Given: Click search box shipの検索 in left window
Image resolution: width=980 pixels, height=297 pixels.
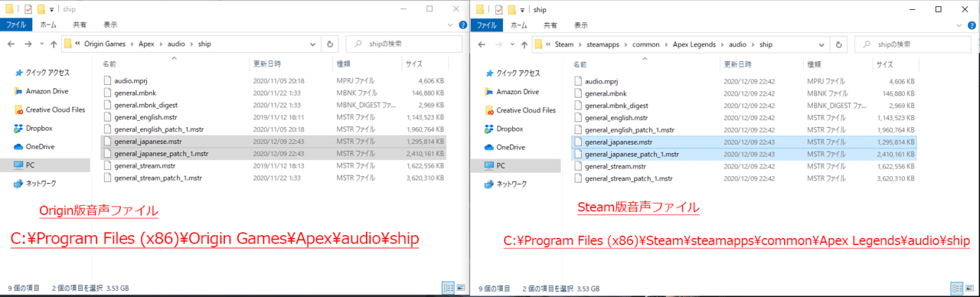Looking at the screenshot, I should [403, 44].
